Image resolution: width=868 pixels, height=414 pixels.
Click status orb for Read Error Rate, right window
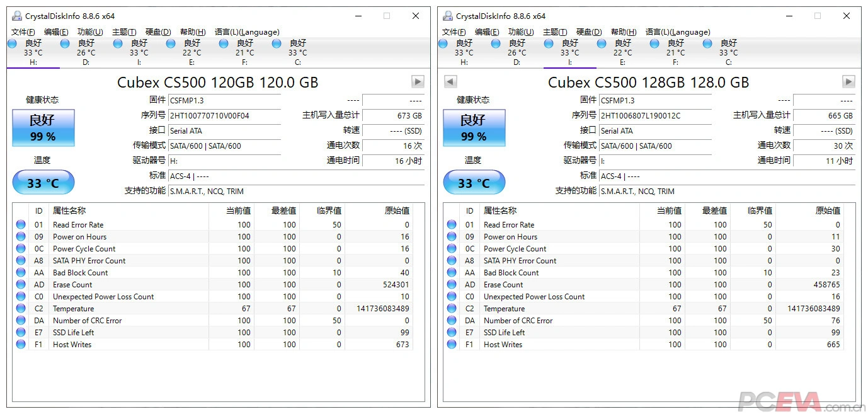pyautogui.click(x=452, y=224)
